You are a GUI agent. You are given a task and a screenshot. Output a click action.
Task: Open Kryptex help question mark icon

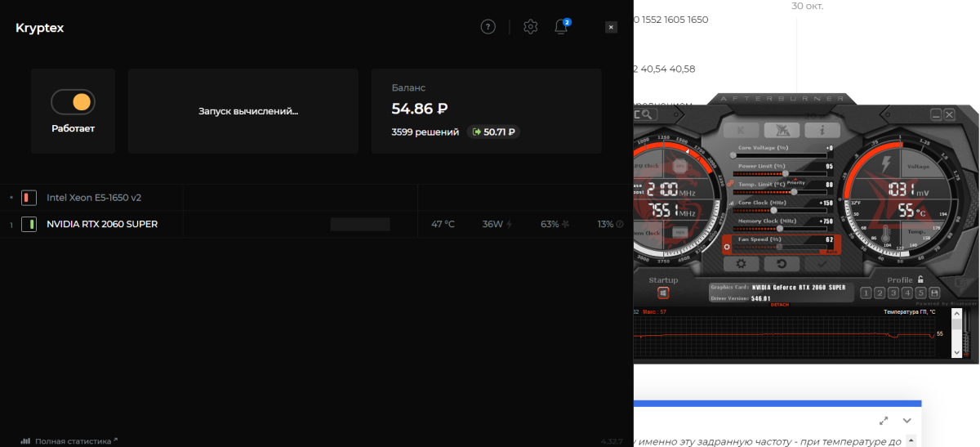pyautogui.click(x=488, y=27)
